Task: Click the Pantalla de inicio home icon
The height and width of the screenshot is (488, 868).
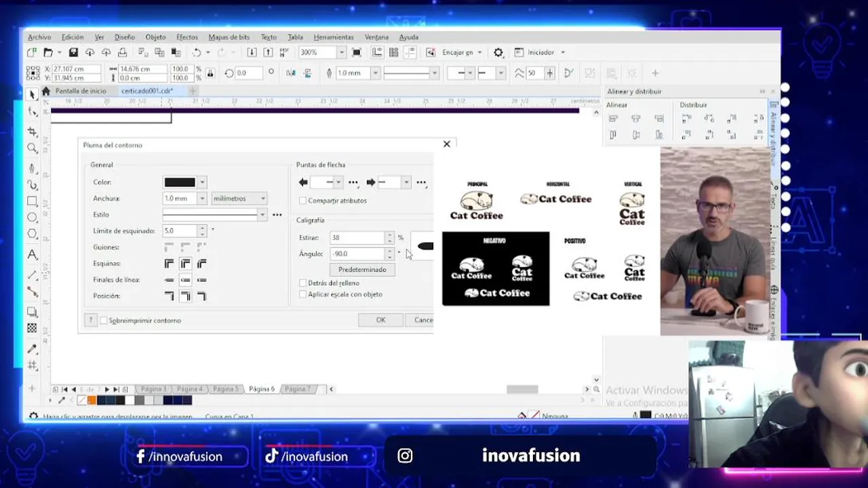Action: pos(45,91)
